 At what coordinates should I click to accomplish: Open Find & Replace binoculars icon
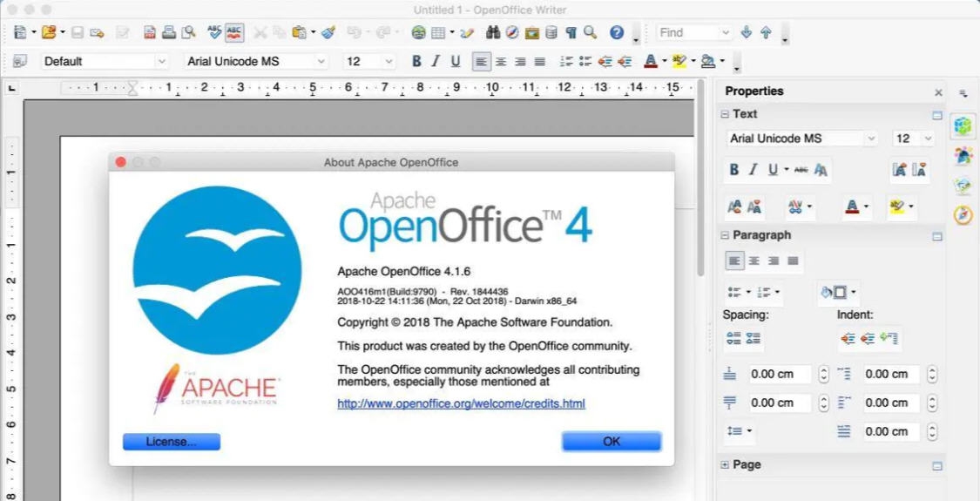click(493, 32)
